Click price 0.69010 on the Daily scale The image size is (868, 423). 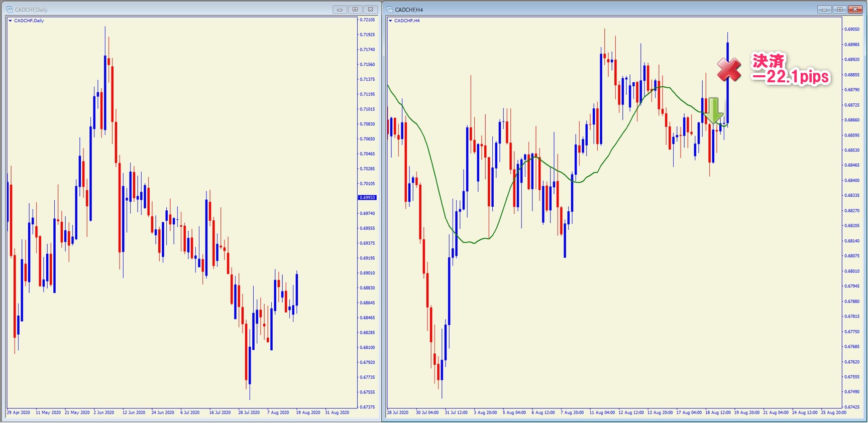(x=368, y=273)
